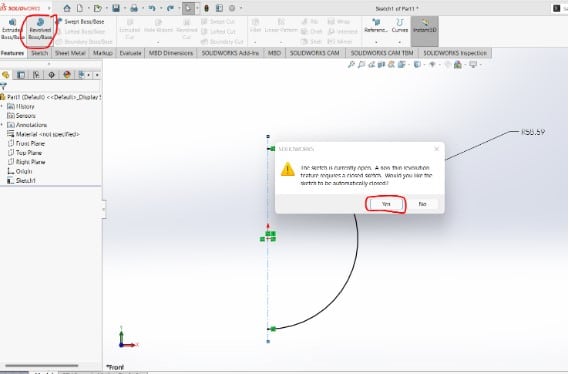Toggle the Section View icon

381,65
